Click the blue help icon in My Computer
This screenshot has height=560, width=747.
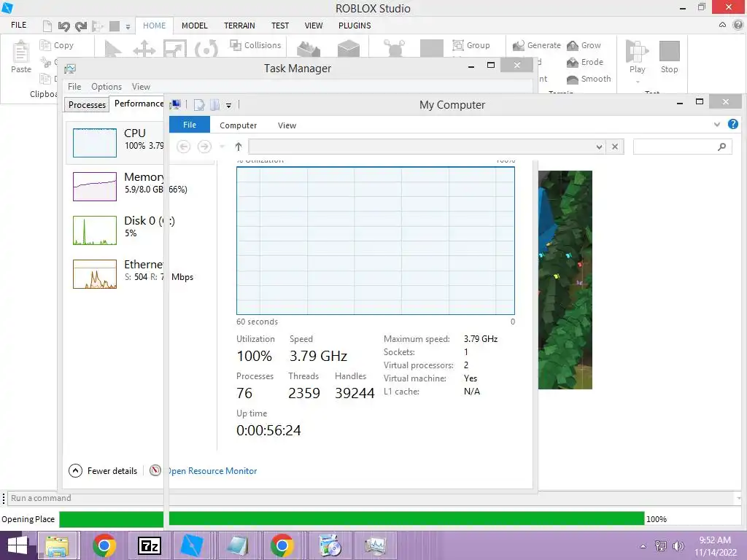point(732,124)
